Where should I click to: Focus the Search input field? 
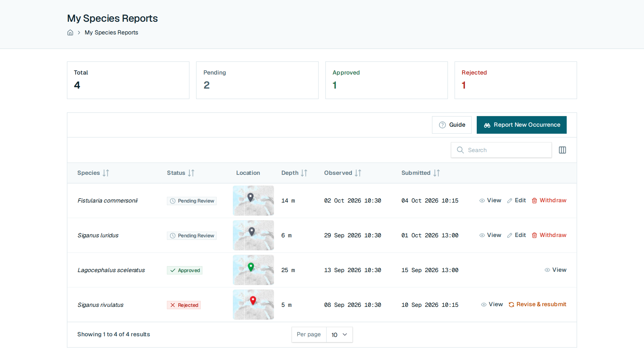tap(501, 150)
